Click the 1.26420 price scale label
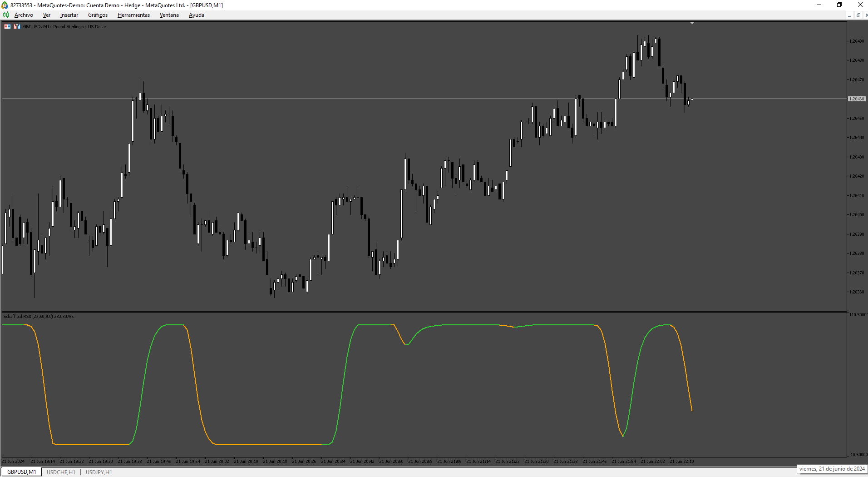Viewport: 868px width, 477px height. pyautogui.click(x=857, y=176)
